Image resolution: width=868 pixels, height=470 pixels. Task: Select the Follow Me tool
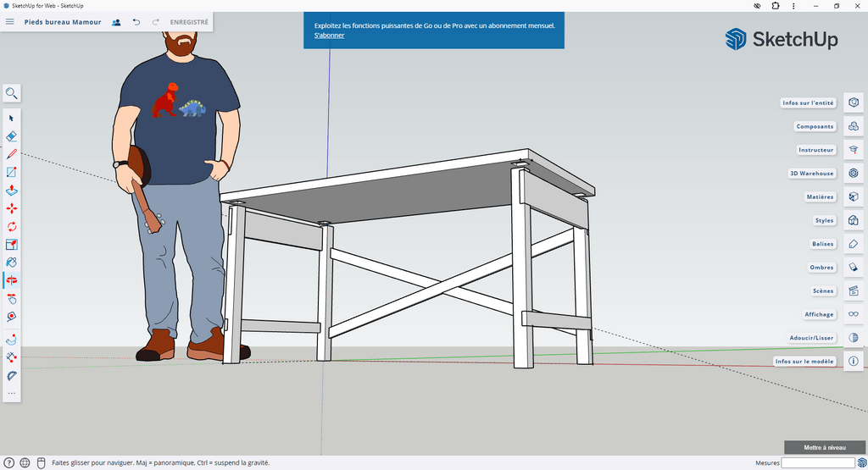click(12, 340)
